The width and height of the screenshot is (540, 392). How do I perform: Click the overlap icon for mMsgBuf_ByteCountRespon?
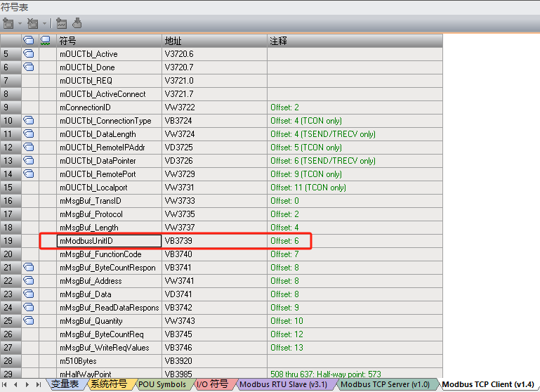(29, 267)
